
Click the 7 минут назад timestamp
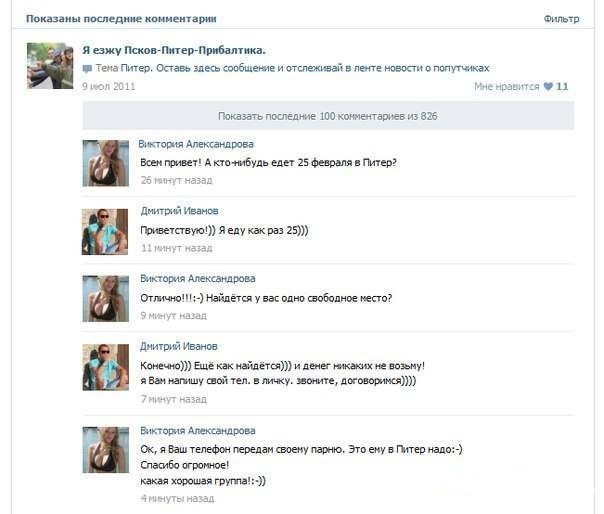(x=174, y=399)
